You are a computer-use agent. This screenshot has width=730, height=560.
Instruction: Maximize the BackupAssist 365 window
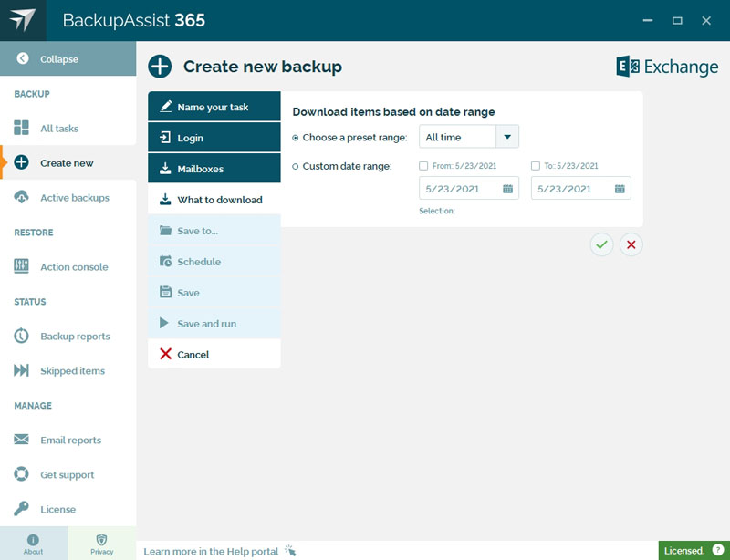[x=677, y=20]
